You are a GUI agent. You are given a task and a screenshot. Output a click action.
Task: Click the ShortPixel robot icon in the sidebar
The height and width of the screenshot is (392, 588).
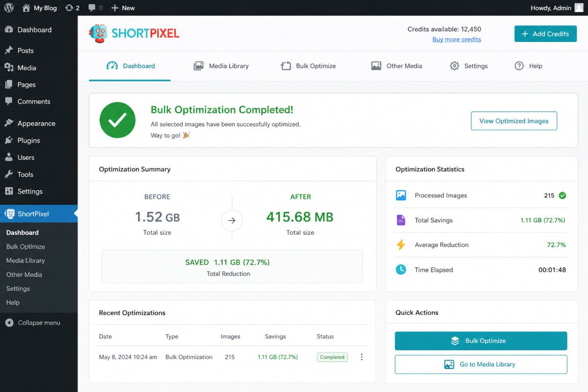pos(9,214)
